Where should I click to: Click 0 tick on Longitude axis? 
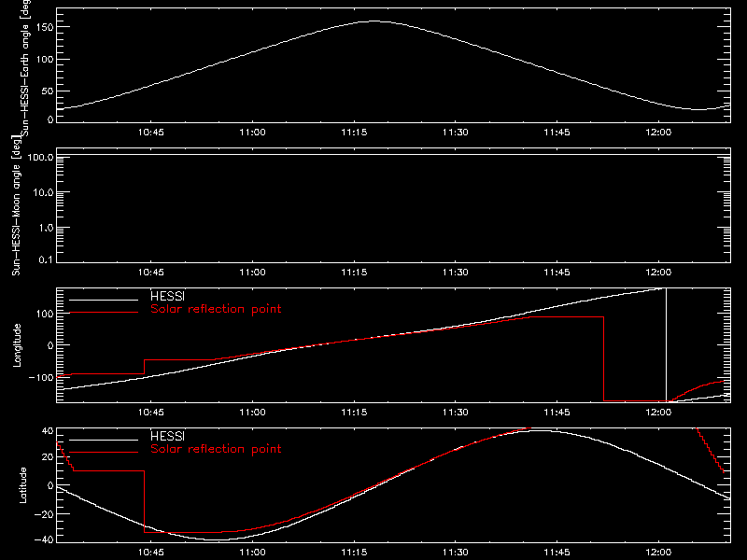coord(51,345)
